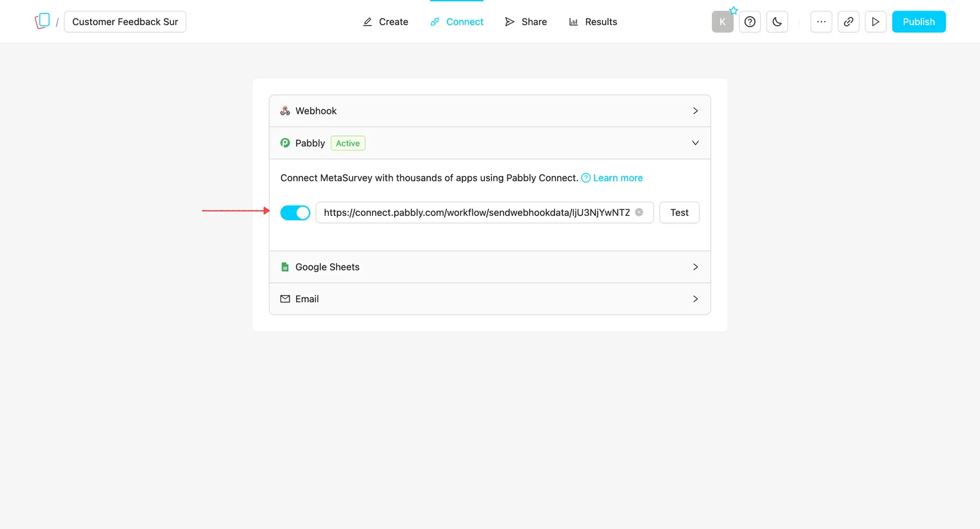Open the Results tab

(593, 22)
